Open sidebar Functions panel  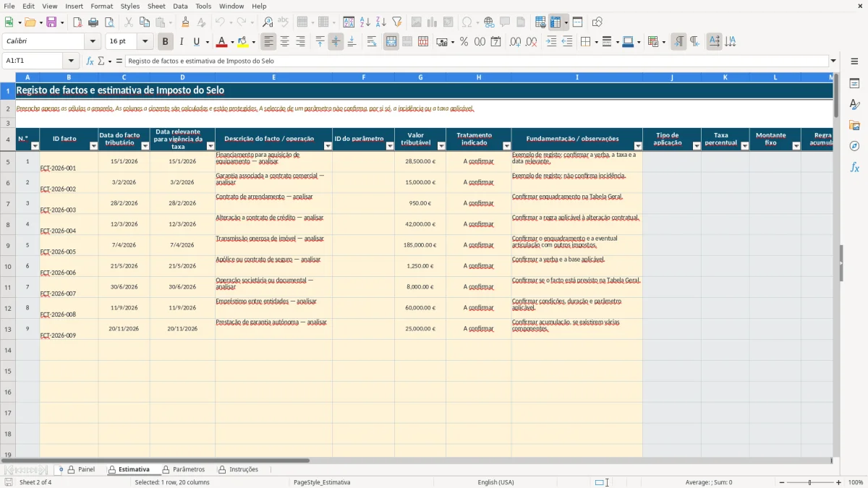[x=854, y=167]
